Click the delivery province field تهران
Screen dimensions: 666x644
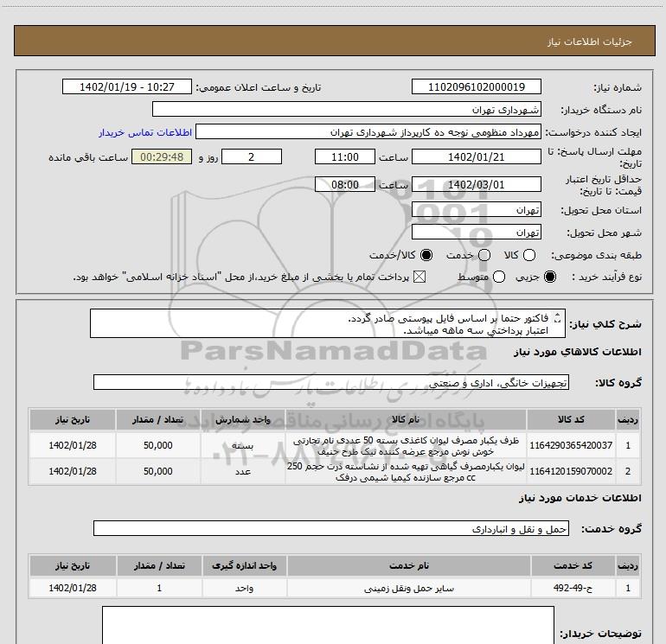(x=477, y=210)
